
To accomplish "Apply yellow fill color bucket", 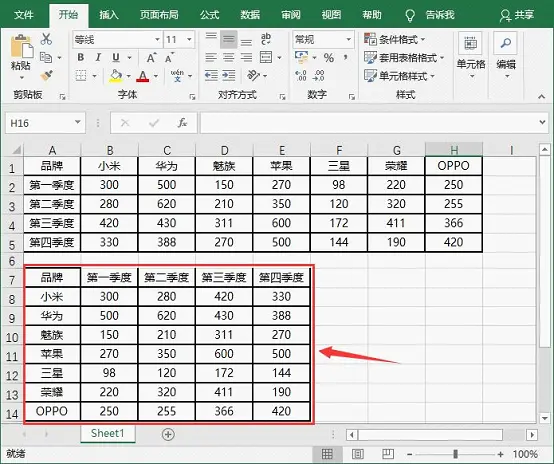I will point(116,76).
